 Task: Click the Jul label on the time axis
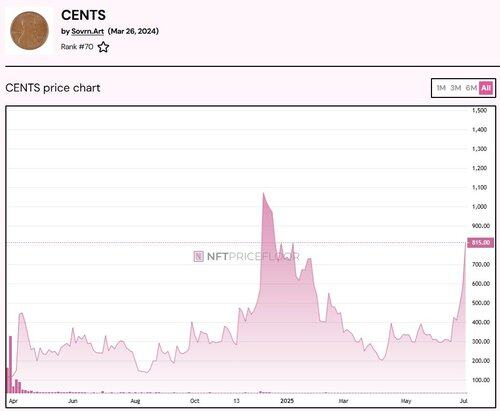463,400
